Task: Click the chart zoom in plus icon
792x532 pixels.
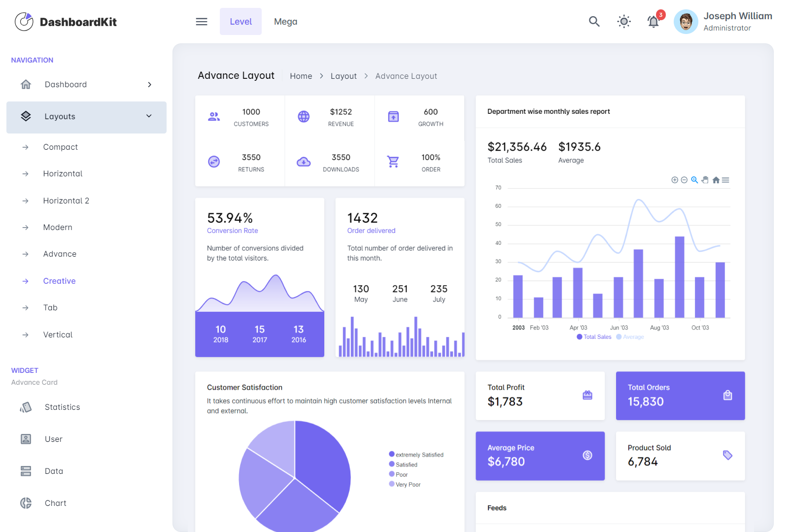Action: point(674,180)
